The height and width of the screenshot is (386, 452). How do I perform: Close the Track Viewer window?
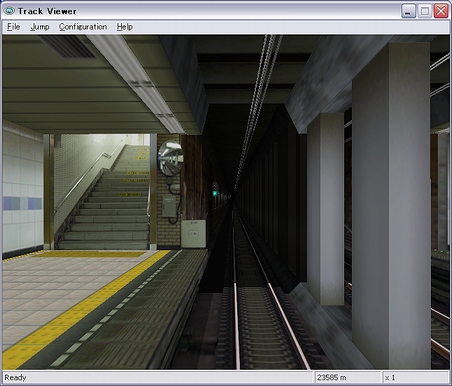pyautogui.click(x=441, y=11)
